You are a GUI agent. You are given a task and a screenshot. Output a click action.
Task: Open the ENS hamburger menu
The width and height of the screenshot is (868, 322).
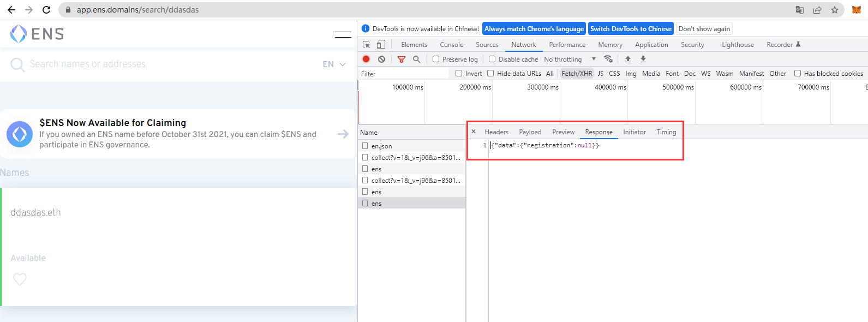click(343, 34)
